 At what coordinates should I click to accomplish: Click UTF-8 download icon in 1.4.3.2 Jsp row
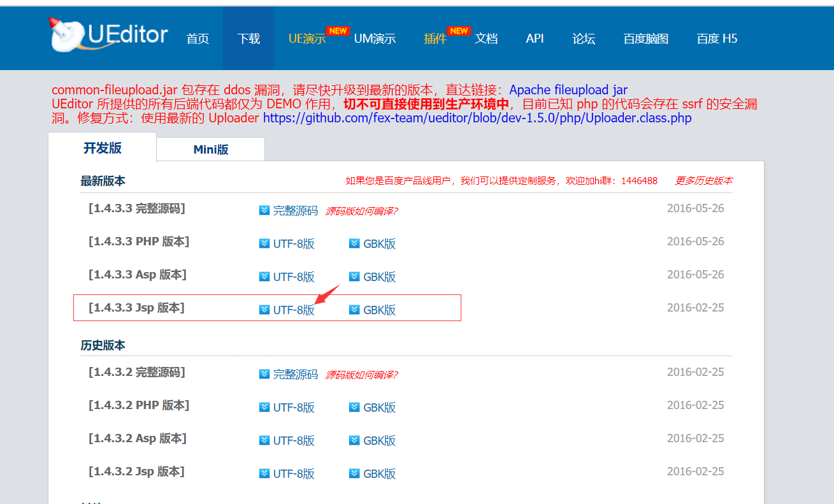click(264, 473)
